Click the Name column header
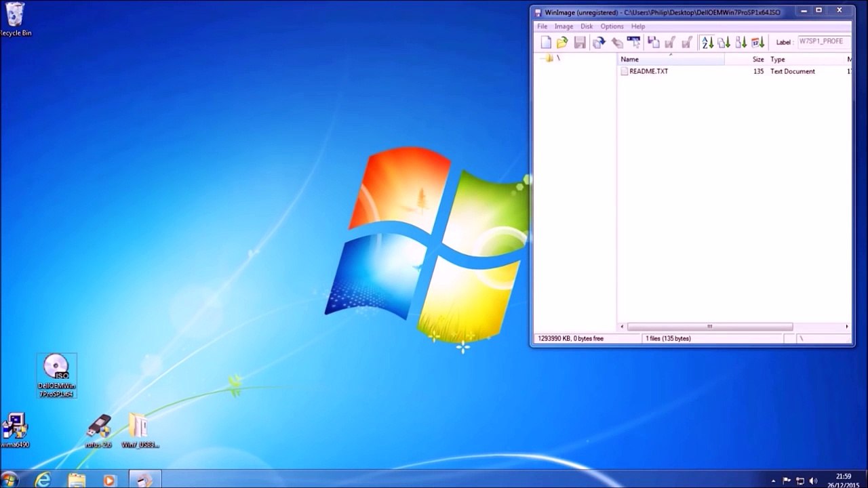The width and height of the screenshot is (868, 488). [x=671, y=60]
